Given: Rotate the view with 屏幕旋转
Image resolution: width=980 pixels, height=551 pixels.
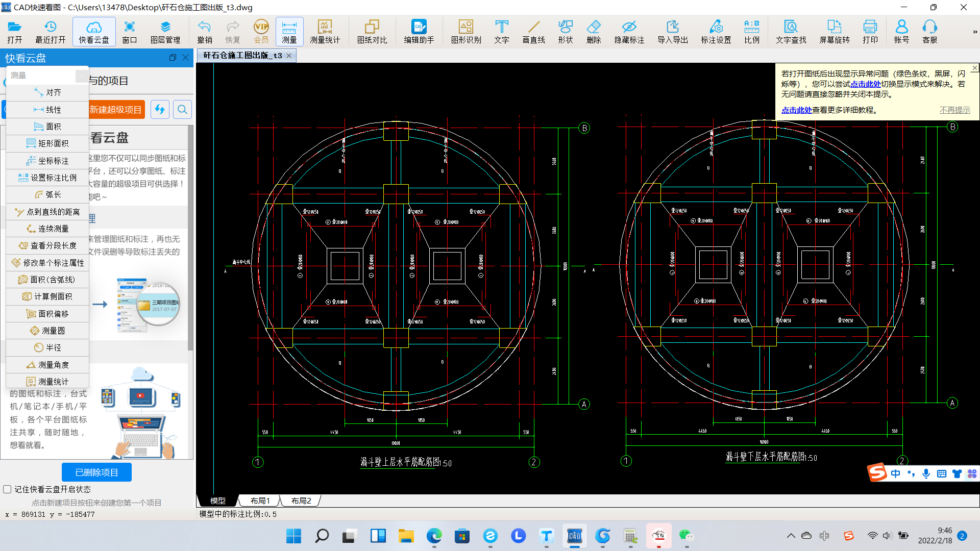Looking at the screenshot, I should tap(835, 32).
